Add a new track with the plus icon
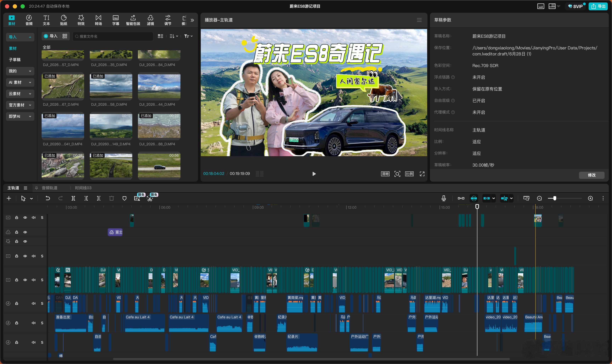Screen dimensions: 612x364 [x=9, y=198]
